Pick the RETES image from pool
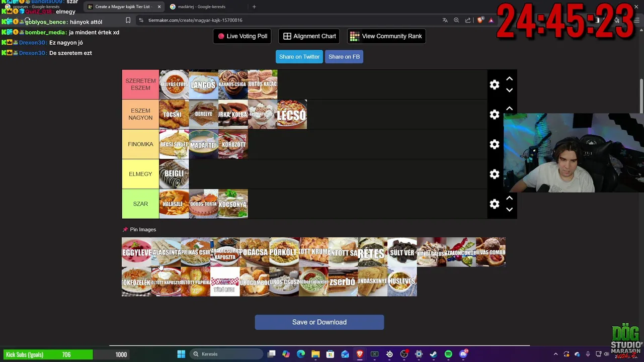The width and height of the screenshot is (644, 362). click(x=373, y=252)
